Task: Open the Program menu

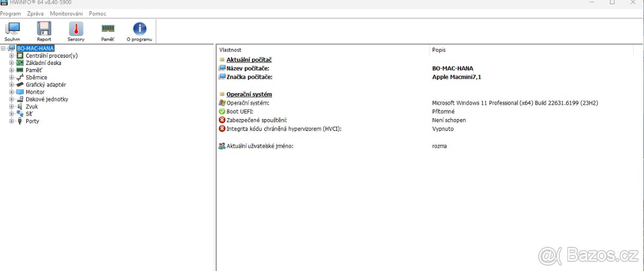Action: (11, 13)
